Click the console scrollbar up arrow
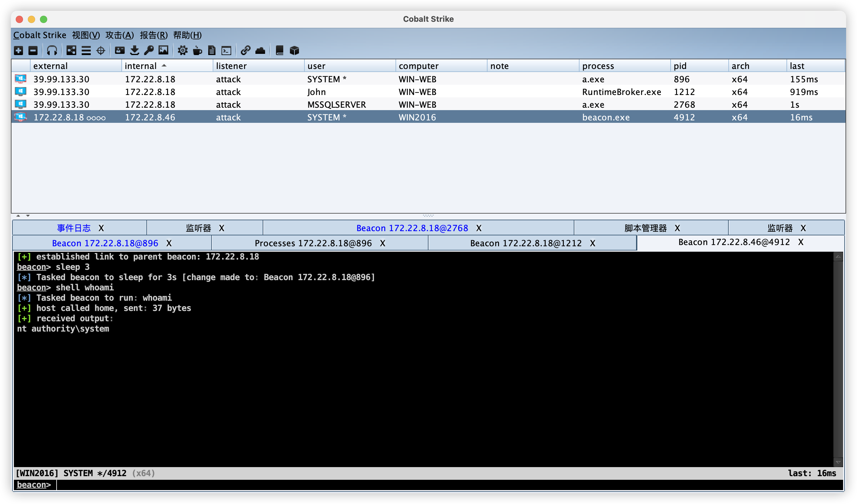The height and width of the screenshot is (504, 857). (x=838, y=257)
